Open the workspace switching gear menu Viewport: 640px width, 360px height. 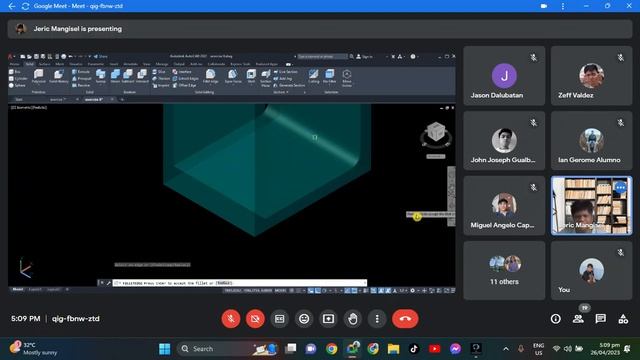[x=413, y=291]
